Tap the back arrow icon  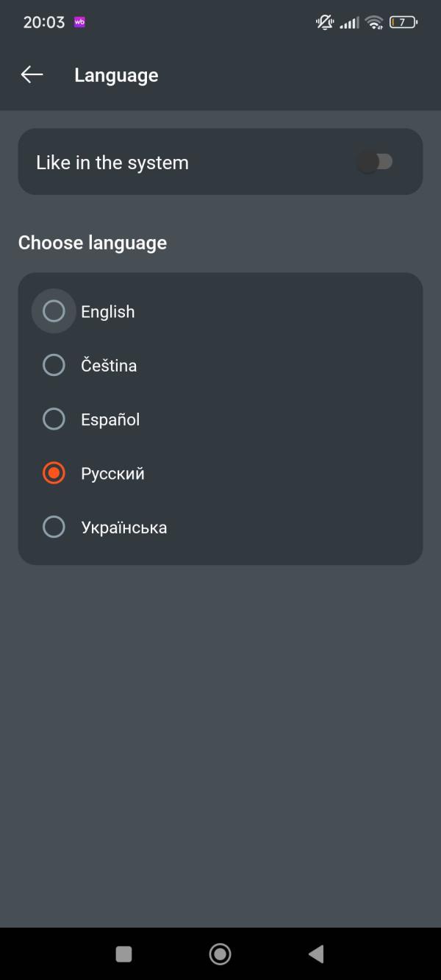click(32, 74)
